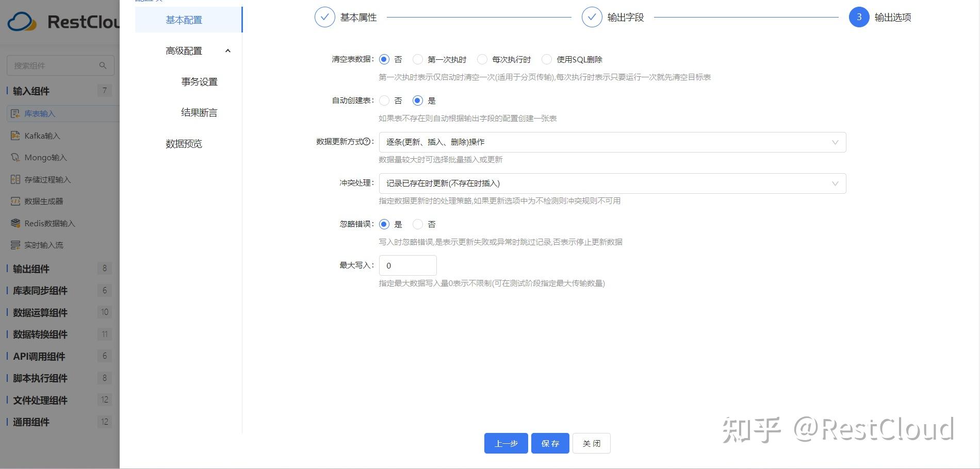The image size is (980, 469).
Task: Select 是 for 忽略错误
Action: click(x=384, y=224)
